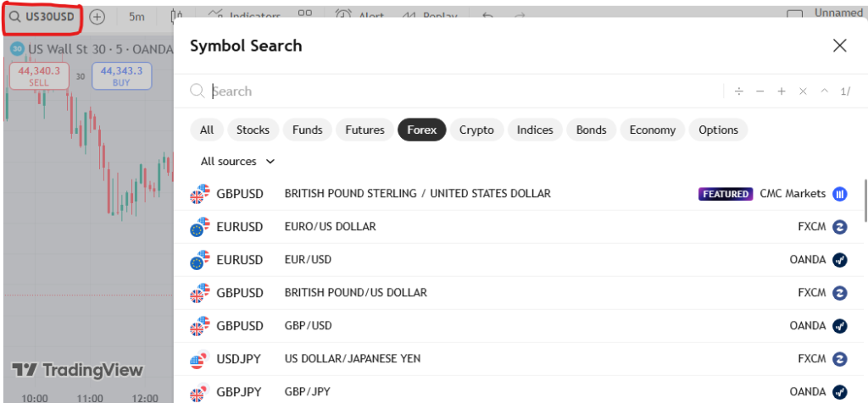
Task: Click OANDA logo on GBP/USD row
Action: [840, 326]
